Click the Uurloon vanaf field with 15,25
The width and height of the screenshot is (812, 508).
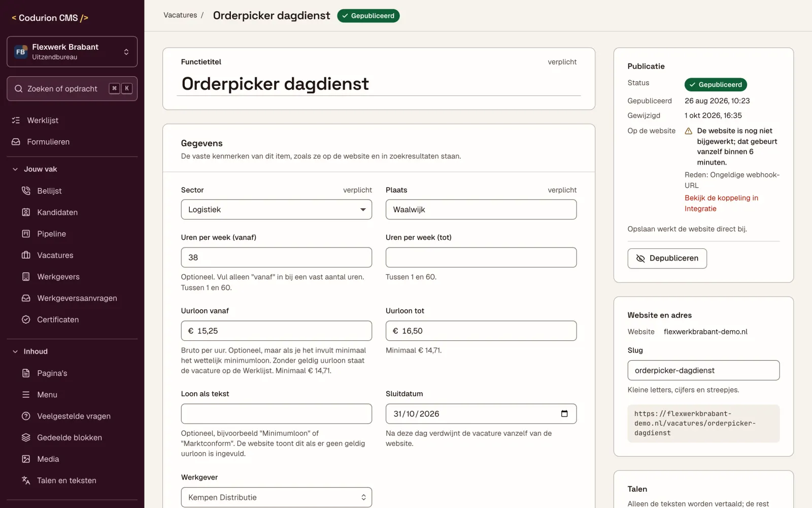[x=277, y=331]
